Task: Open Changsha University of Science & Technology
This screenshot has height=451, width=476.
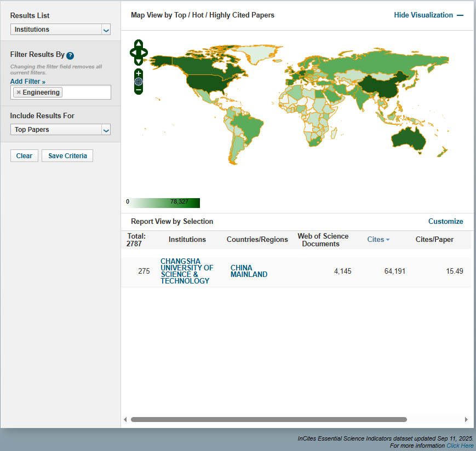Action: [x=187, y=271]
